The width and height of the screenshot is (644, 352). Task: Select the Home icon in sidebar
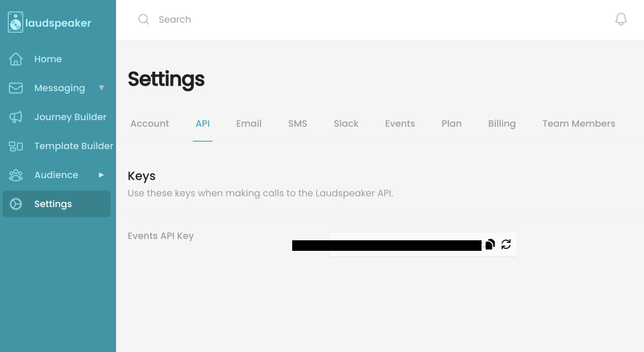pos(15,58)
